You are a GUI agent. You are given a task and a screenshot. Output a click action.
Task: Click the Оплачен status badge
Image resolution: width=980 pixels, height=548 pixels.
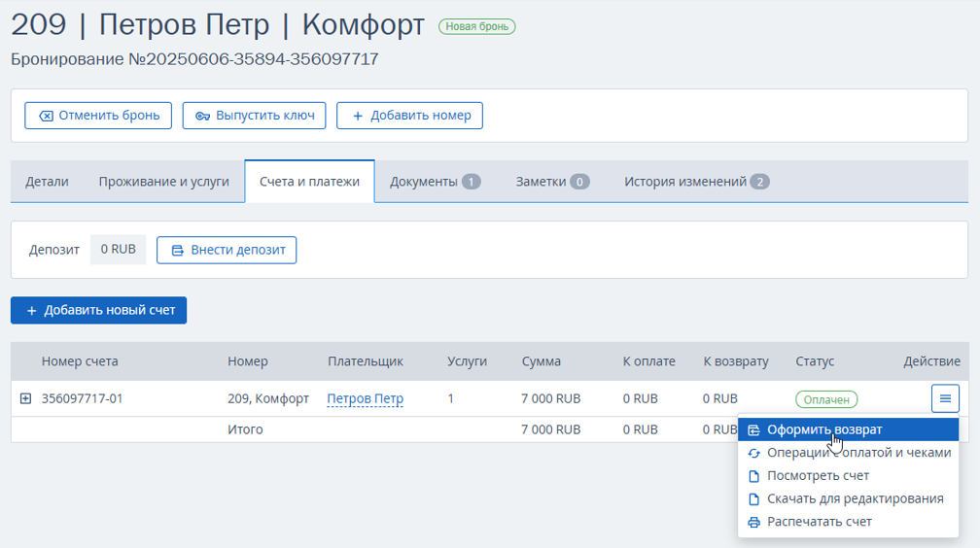coord(826,399)
